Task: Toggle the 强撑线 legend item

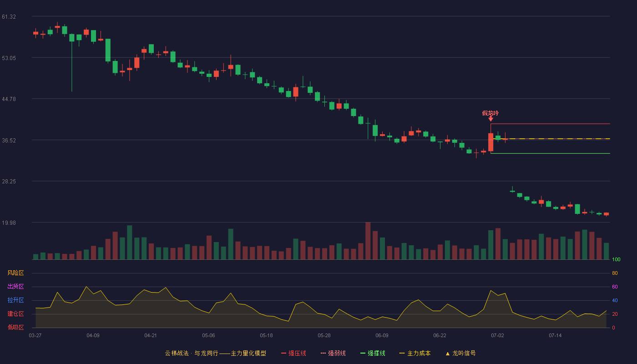Action: 373,353
